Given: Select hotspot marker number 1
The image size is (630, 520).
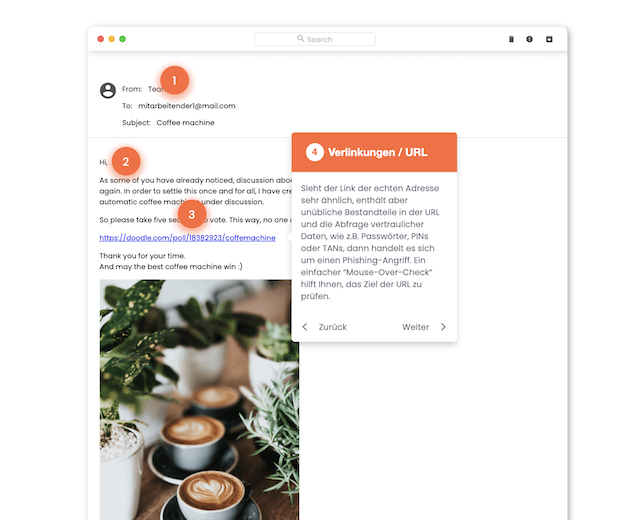Looking at the screenshot, I should (x=174, y=80).
